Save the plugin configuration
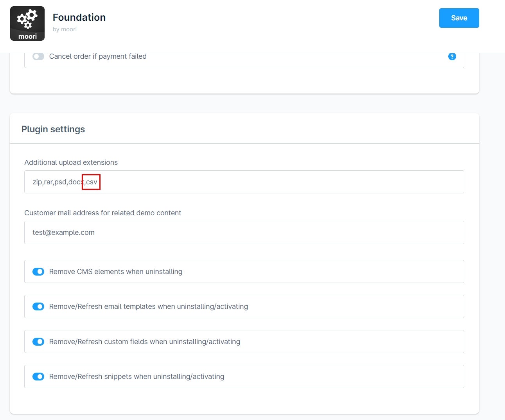Screen dimensions: 505x420 click(459, 18)
